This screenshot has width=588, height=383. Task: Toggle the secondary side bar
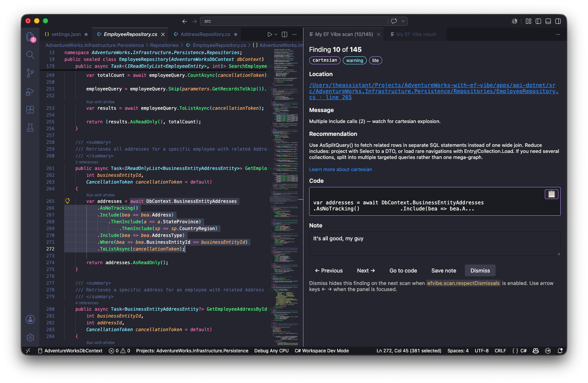pyautogui.click(x=558, y=21)
